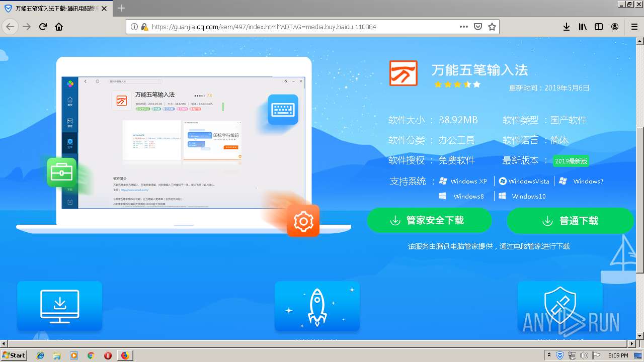644x362 pixels.
Task: Open page actions three-dot menu
Action: (x=464, y=27)
